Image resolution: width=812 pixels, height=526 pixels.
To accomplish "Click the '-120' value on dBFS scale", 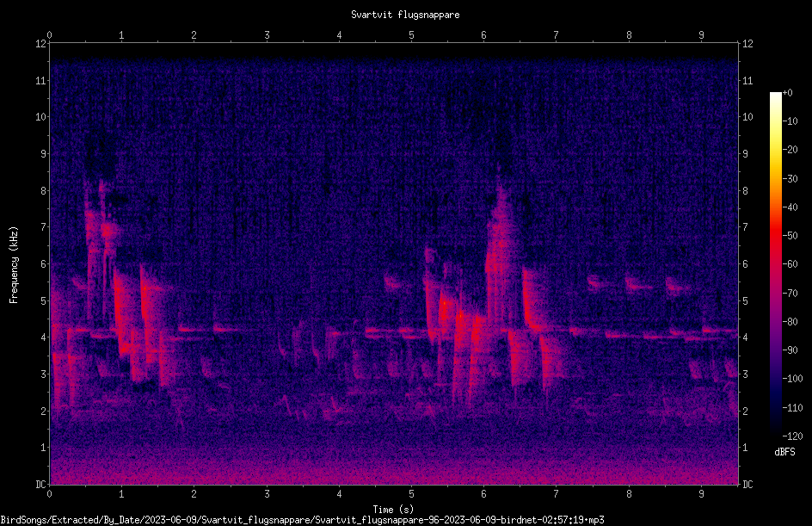I will tap(792, 436).
